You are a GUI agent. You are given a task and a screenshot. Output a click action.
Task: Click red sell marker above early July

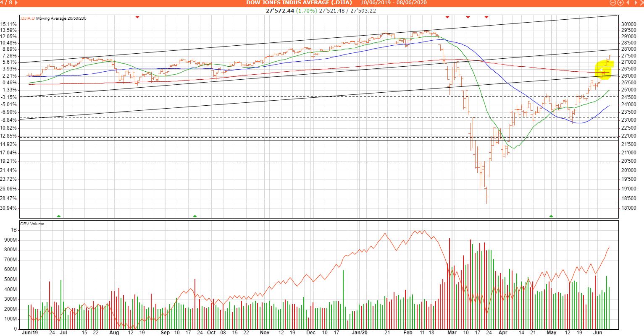tap(137, 17)
